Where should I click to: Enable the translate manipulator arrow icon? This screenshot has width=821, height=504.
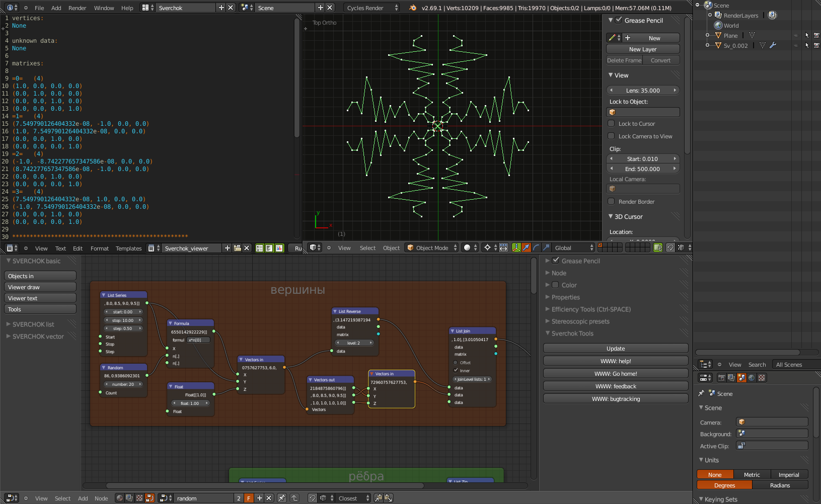tap(526, 247)
